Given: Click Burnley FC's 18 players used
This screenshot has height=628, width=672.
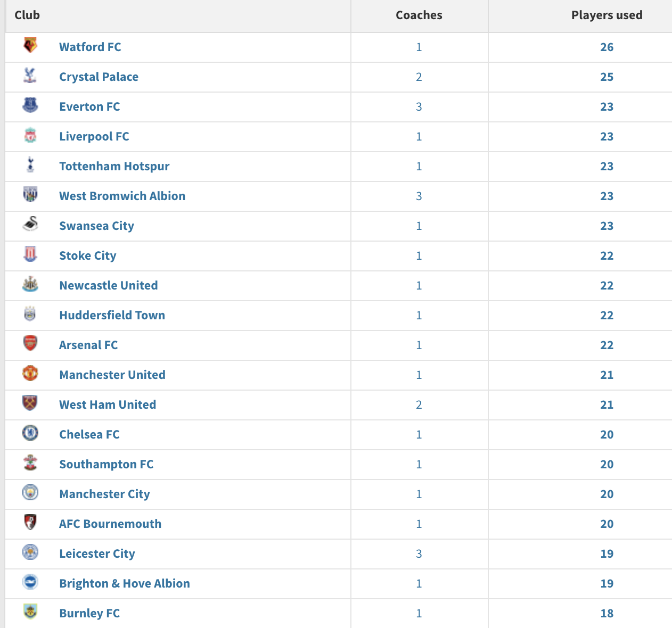Looking at the screenshot, I should (x=607, y=613).
